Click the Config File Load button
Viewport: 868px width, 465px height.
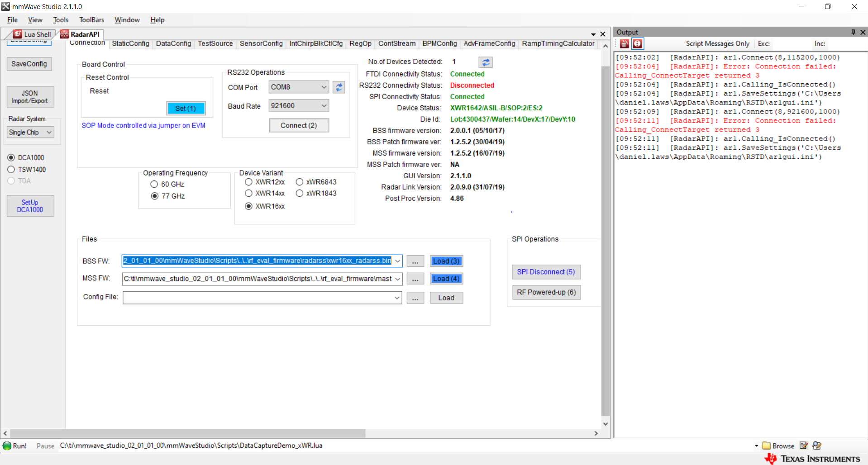(x=446, y=298)
